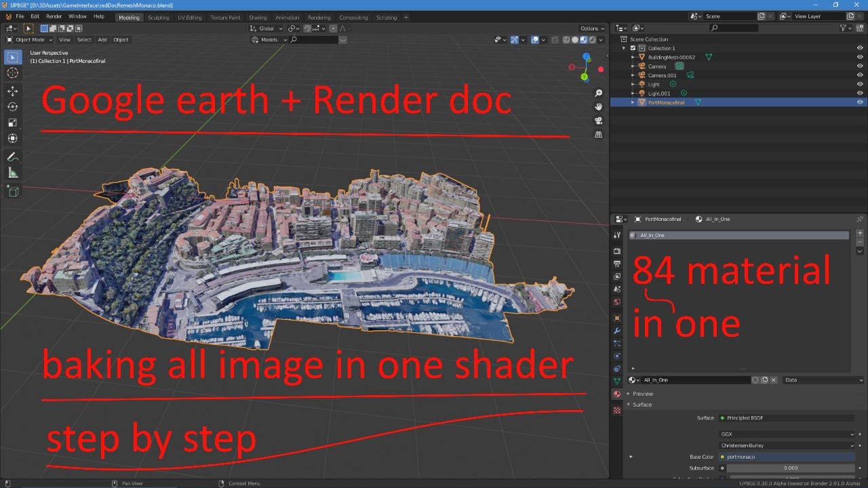868x488 pixels.
Task: Toggle visibility of Light.001
Action: click(x=860, y=94)
